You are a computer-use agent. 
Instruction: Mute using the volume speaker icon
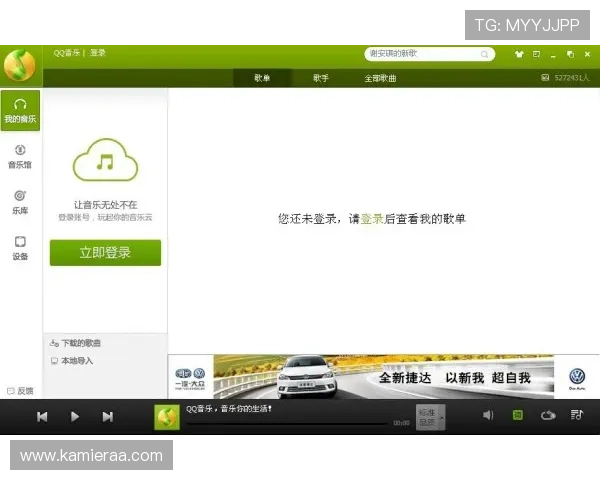click(x=488, y=415)
